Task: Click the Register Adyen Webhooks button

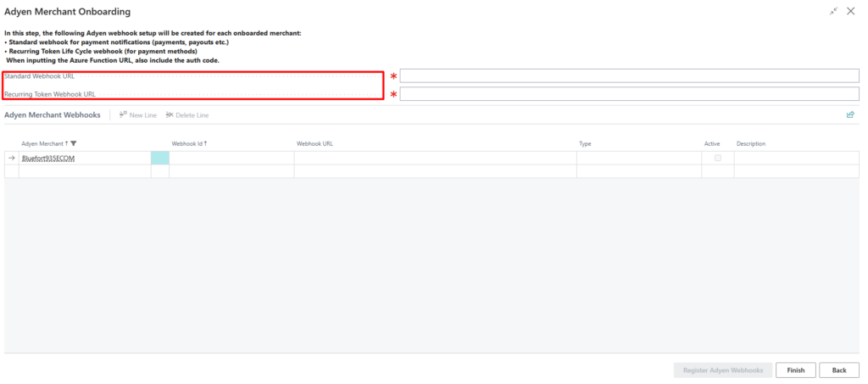Action: click(x=722, y=370)
